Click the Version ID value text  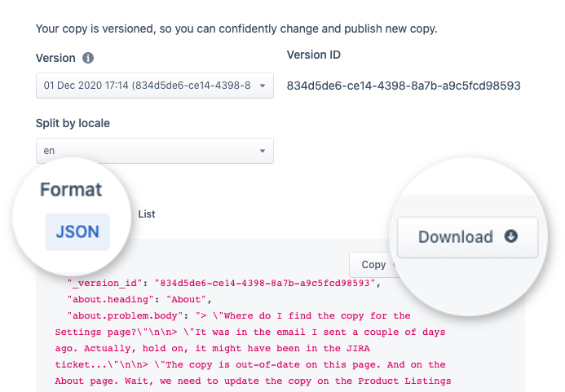tap(404, 86)
